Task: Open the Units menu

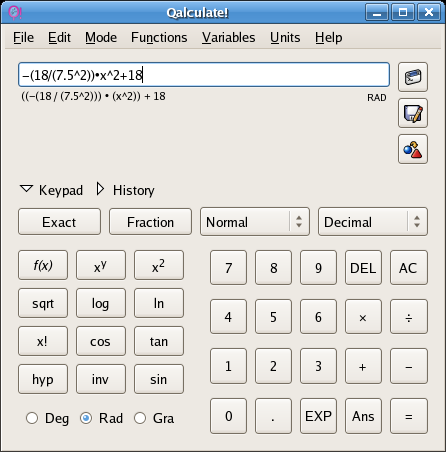Action: (285, 37)
